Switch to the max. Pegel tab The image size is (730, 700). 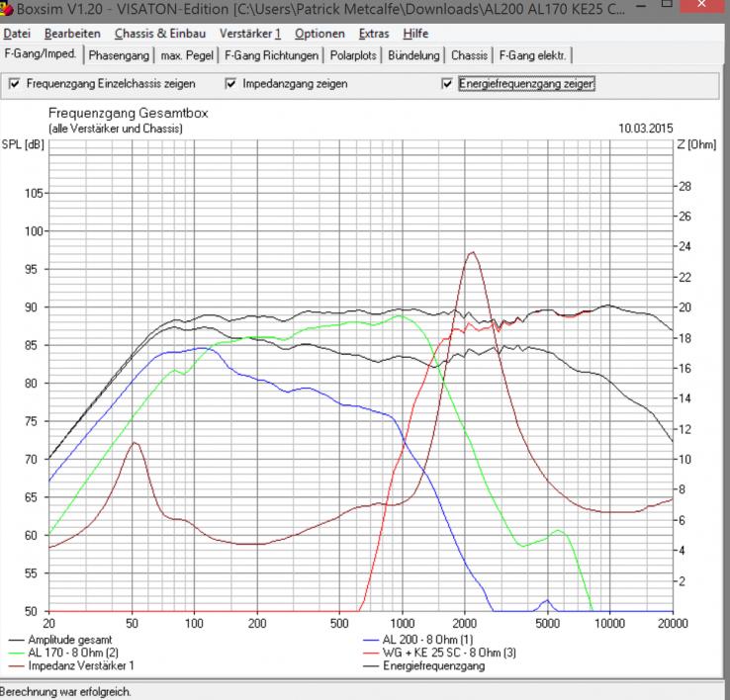click(x=187, y=55)
